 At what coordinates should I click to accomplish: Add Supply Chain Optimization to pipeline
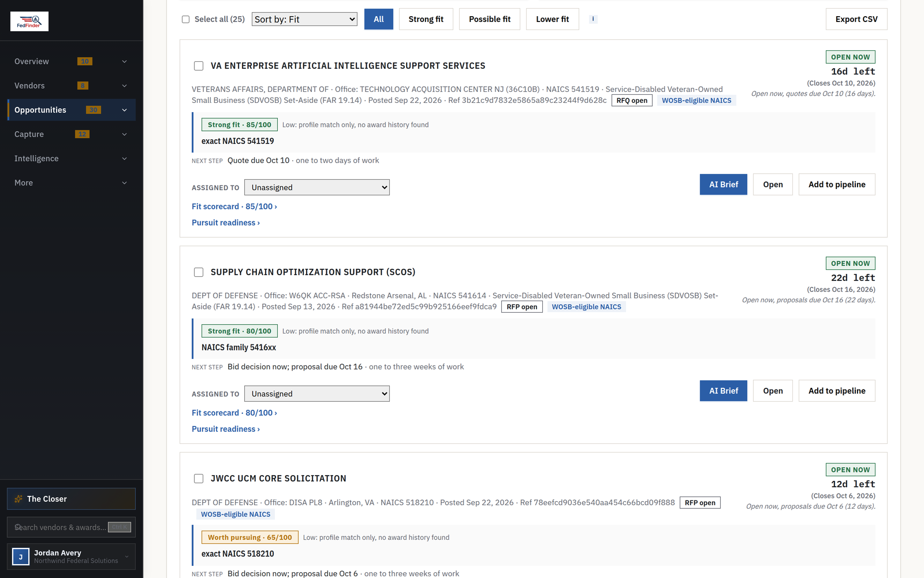(837, 391)
